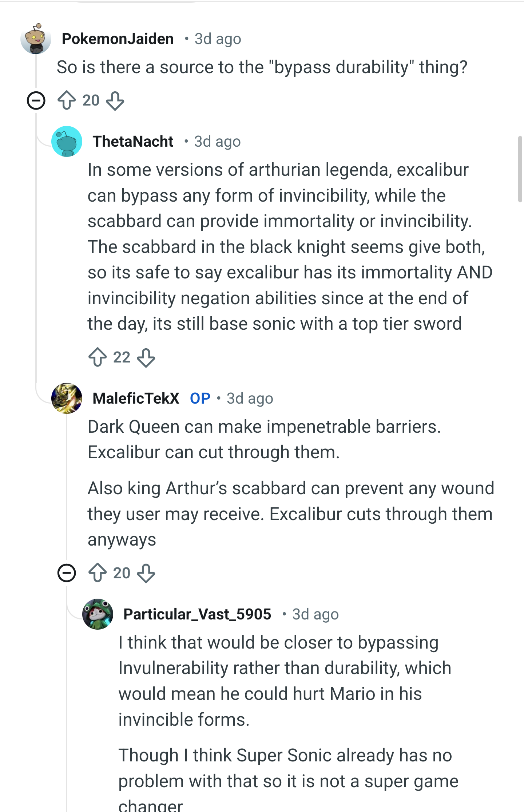Click the thread line under PokemonJaiden
This screenshot has width=524, height=812.
click(x=36, y=247)
